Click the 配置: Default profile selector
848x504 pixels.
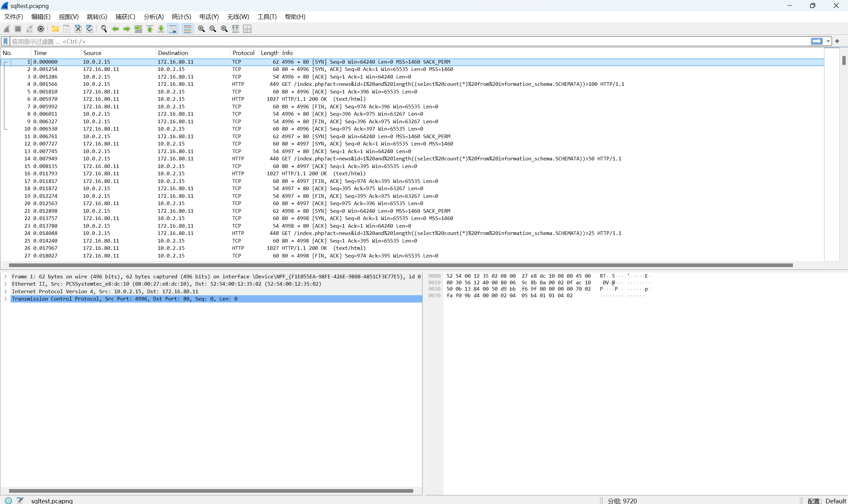click(x=826, y=501)
